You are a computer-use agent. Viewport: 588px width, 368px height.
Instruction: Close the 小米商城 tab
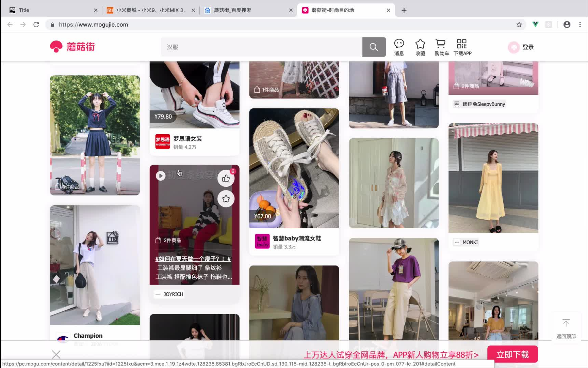pyautogui.click(x=193, y=10)
